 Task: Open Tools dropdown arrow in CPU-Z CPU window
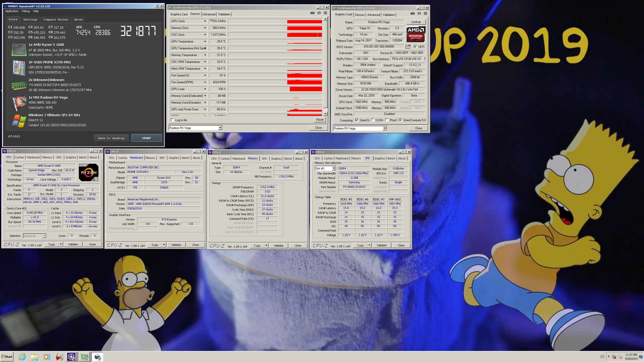(x=61, y=244)
